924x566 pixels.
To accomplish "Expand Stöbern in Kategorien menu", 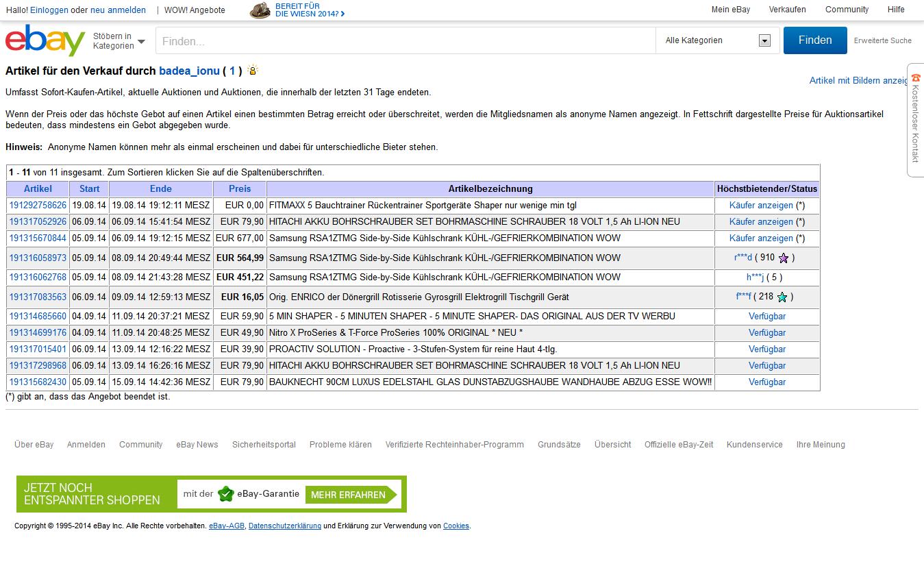I will click(119, 41).
